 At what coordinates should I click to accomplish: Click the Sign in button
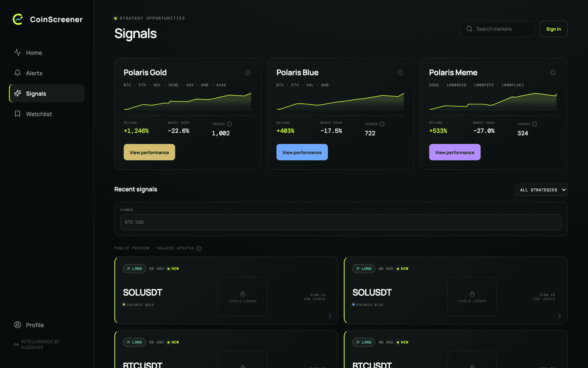point(553,29)
